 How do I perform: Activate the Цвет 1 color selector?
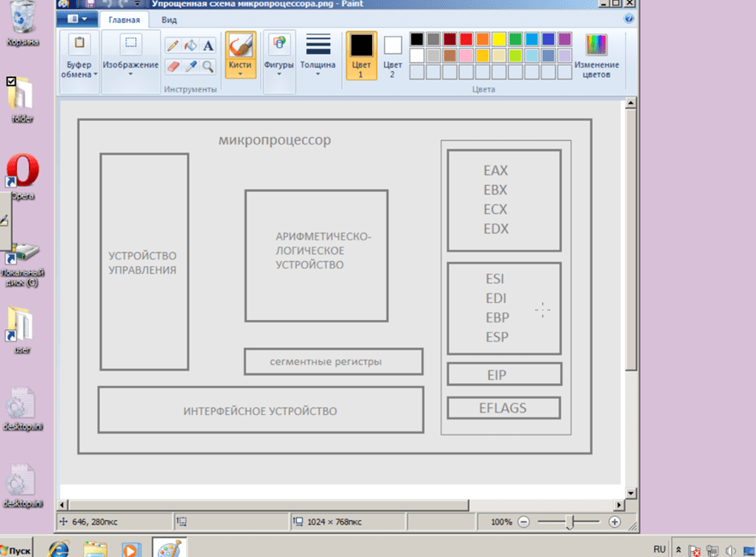pyautogui.click(x=361, y=56)
